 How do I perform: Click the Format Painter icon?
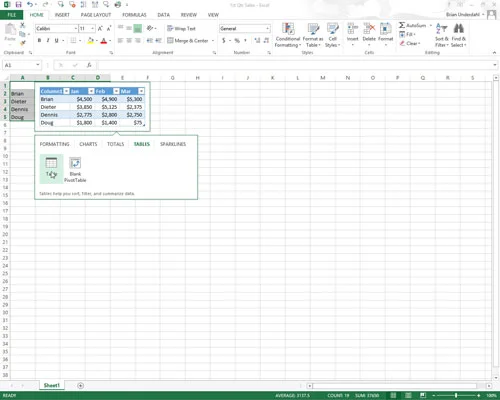point(23,43)
